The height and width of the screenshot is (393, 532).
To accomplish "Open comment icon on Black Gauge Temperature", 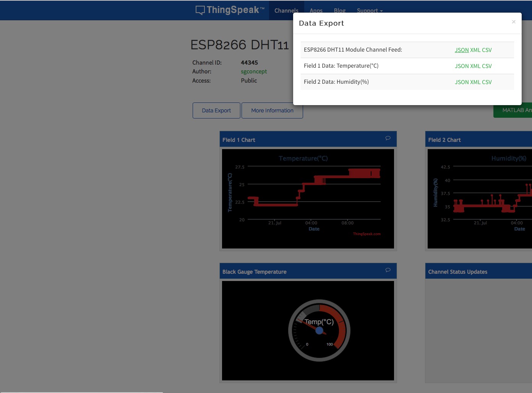I will 388,270.
